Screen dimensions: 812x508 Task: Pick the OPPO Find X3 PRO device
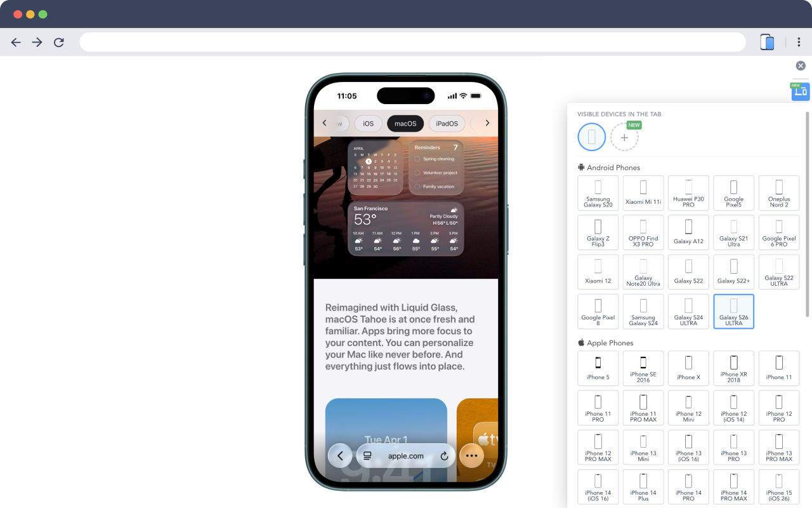[x=643, y=233]
